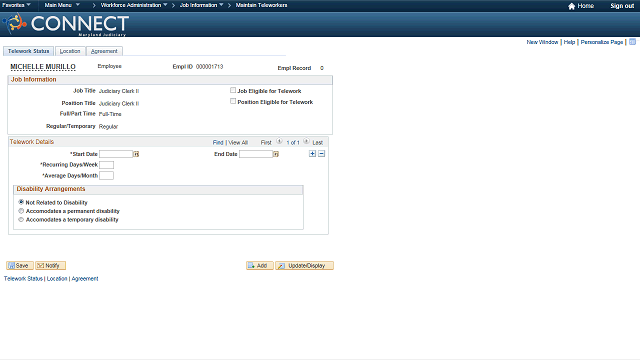640x360 pixels.
Task: Click the CONNECT Maryland Judiciary logo
Action: pos(66,24)
